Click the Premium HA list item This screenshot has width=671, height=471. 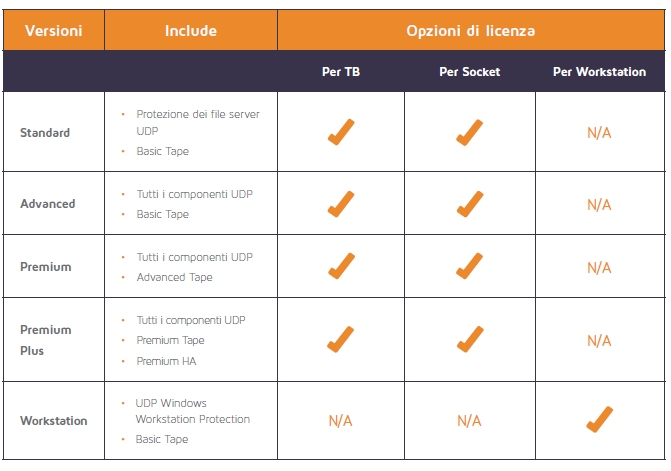pyautogui.click(x=166, y=361)
